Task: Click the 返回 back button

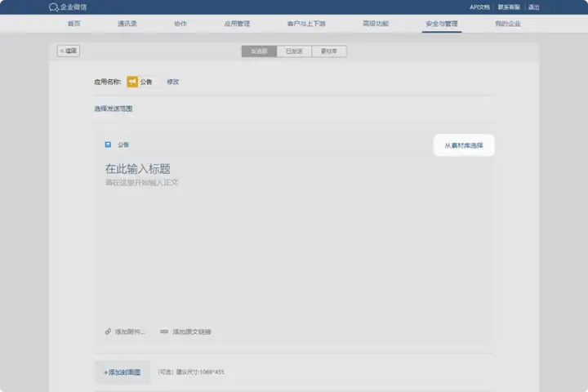Action: tap(69, 51)
